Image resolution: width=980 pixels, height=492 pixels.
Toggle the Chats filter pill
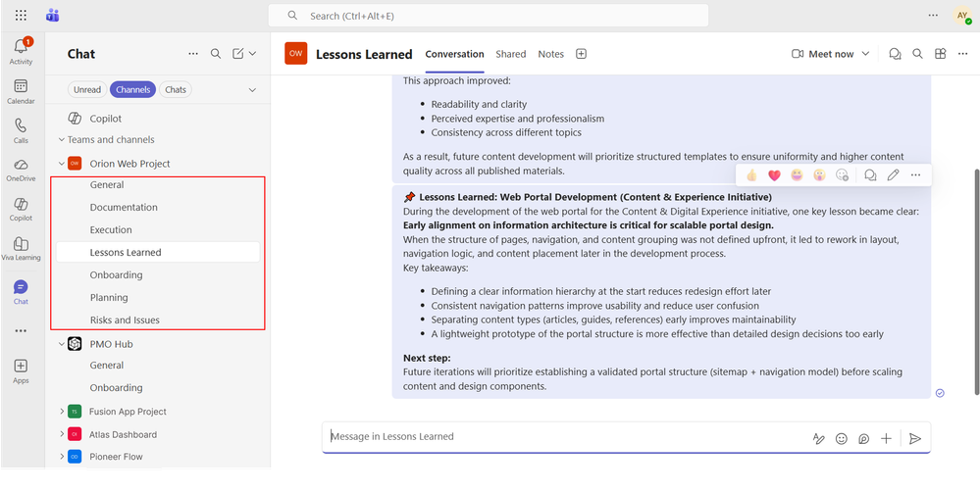point(176,89)
